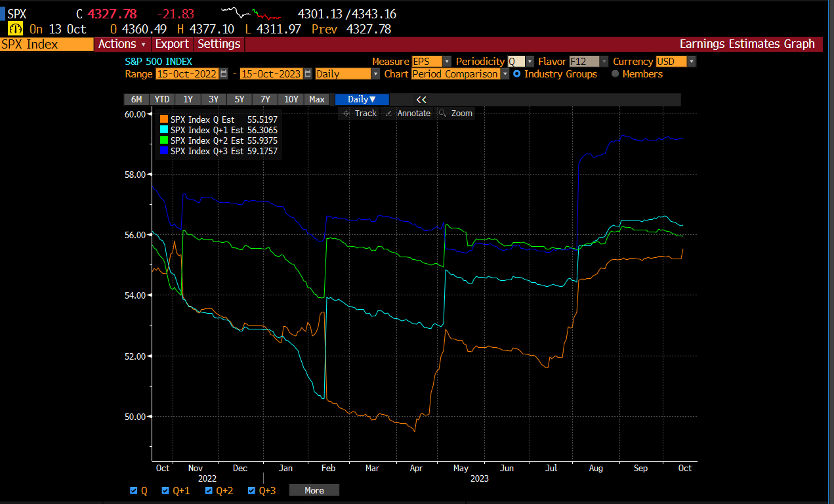834x504 pixels.
Task: Click the SPX Index Q Est 55.5197 legend row
Action: pos(219,119)
